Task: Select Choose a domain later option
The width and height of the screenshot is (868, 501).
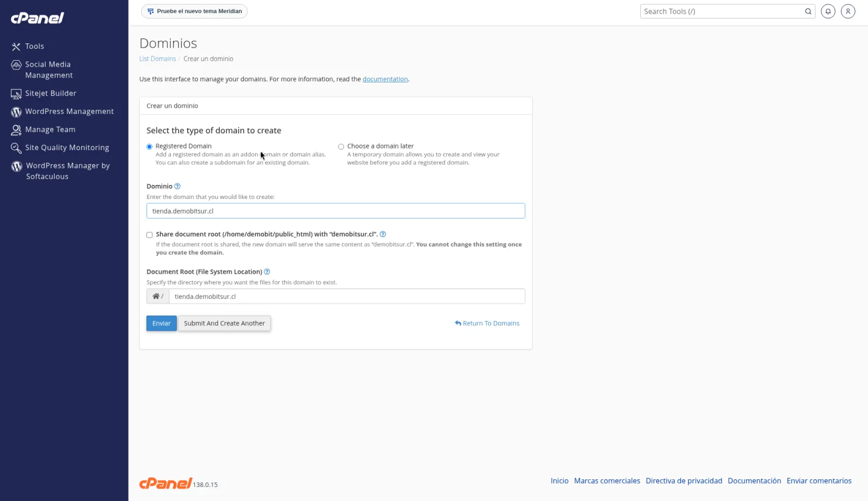Action: tap(341, 146)
